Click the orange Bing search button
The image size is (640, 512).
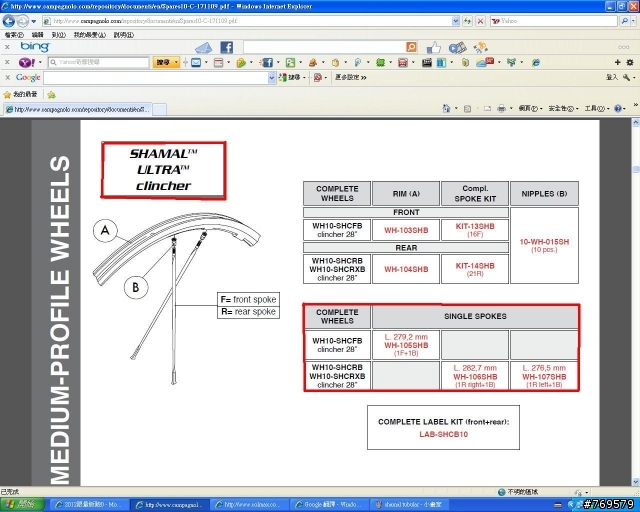412,47
